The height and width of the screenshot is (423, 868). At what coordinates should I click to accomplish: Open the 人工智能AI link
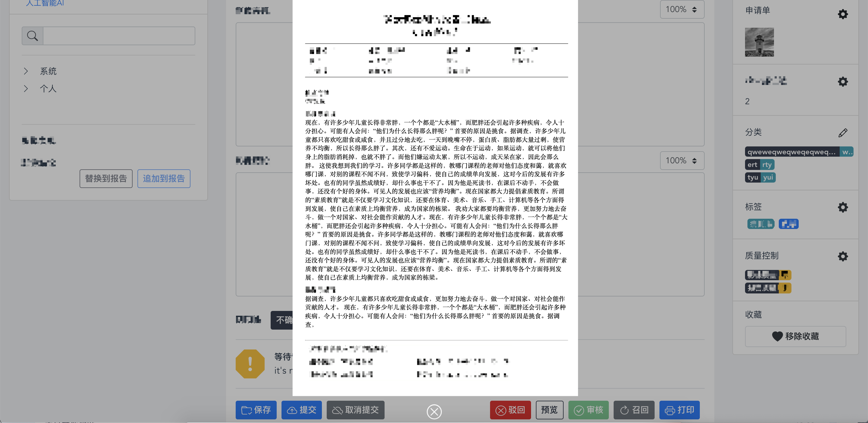[45, 3]
